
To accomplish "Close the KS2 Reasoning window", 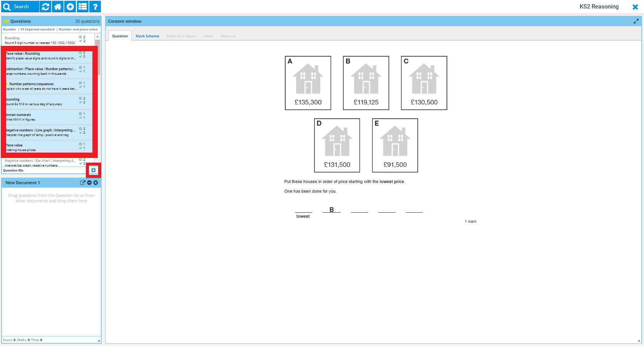I will coord(635,7).
